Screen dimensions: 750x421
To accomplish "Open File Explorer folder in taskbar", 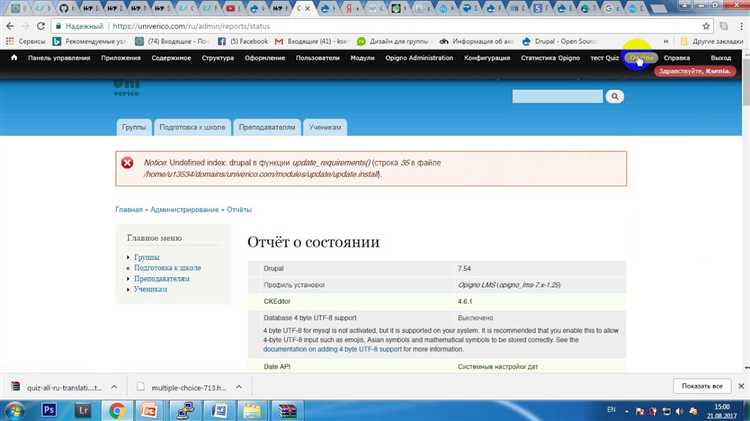I will click(252, 410).
